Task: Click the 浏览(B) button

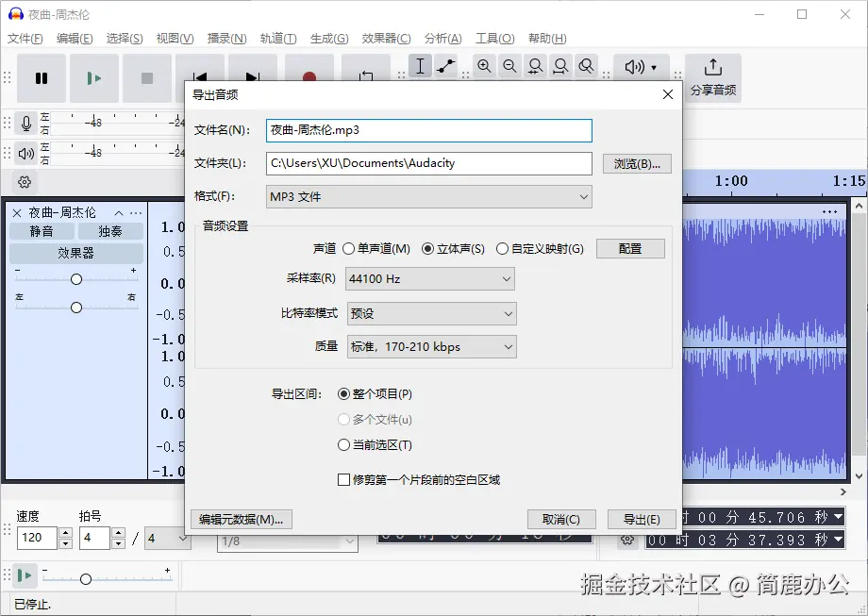Action: [637, 163]
